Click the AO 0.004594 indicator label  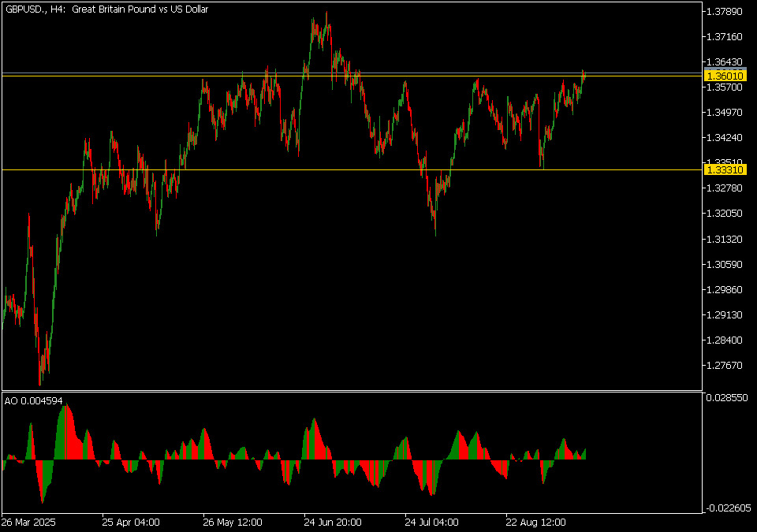pyautogui.click(x=33, y=401)
